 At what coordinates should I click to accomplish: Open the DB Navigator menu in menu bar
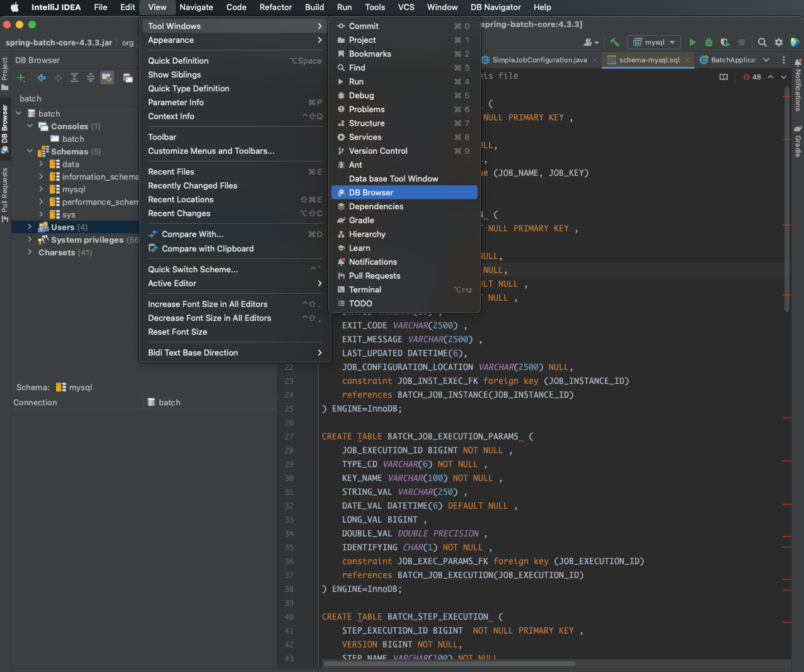pyautogui.click(x=495, y=7)
